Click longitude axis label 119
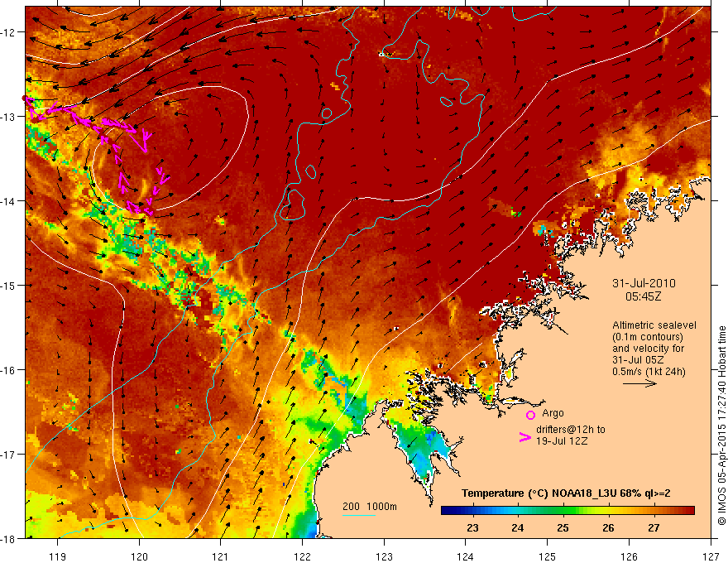 tap(58, 556)
